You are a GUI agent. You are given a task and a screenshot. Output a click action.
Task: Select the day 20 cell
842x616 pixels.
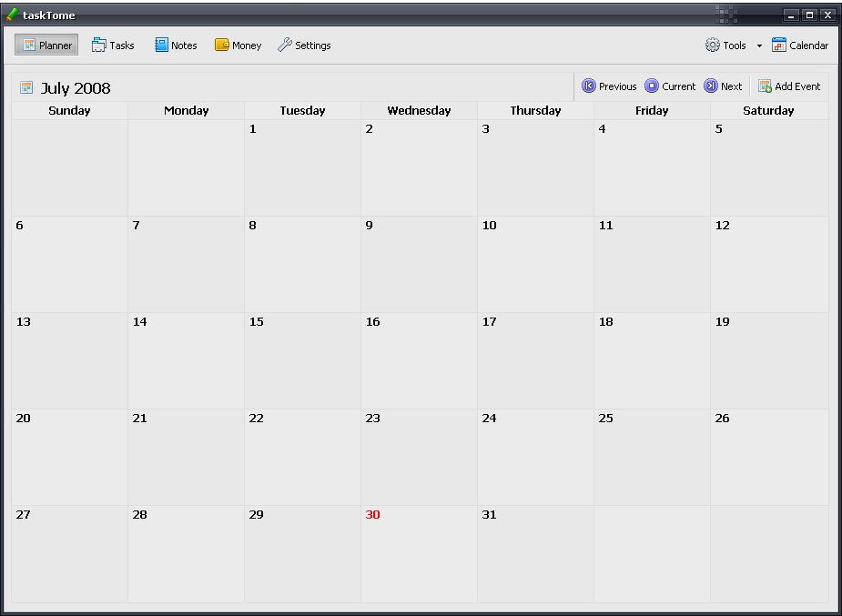point(69,458)
